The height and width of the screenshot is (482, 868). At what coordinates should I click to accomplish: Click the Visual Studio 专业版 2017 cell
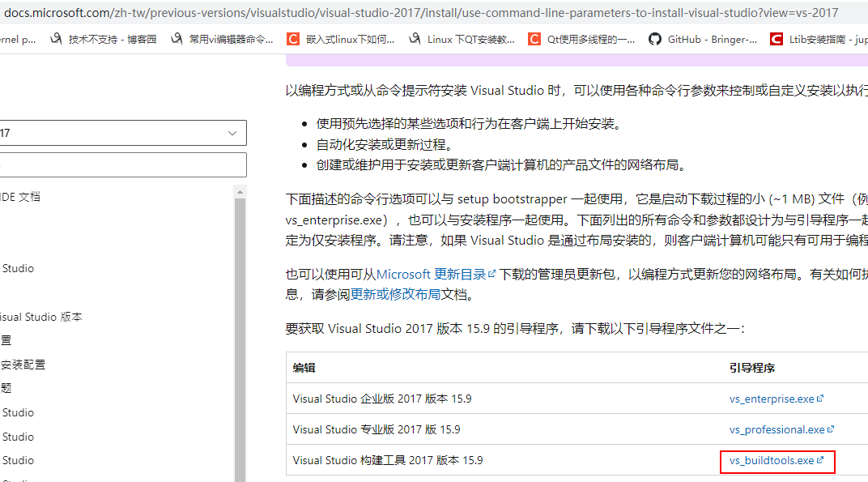pyautogui.click(x=377, y=430)
